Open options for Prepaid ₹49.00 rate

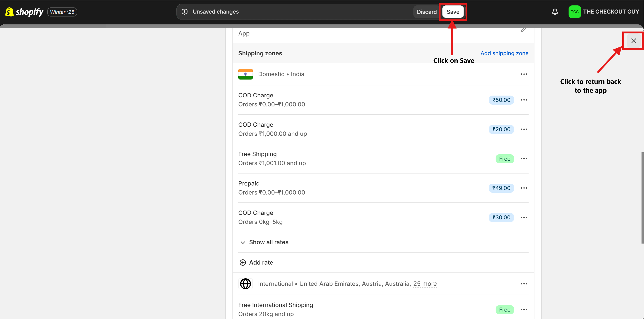(524, 188)
